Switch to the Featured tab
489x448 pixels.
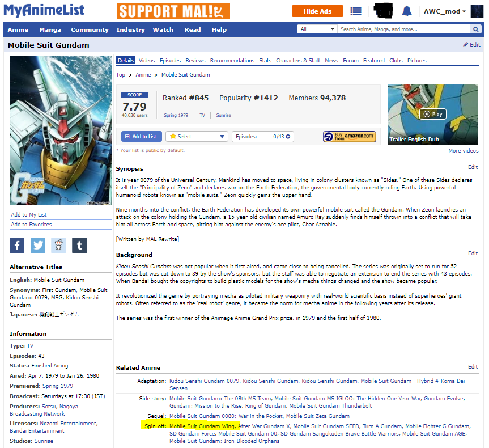[373, 60]
